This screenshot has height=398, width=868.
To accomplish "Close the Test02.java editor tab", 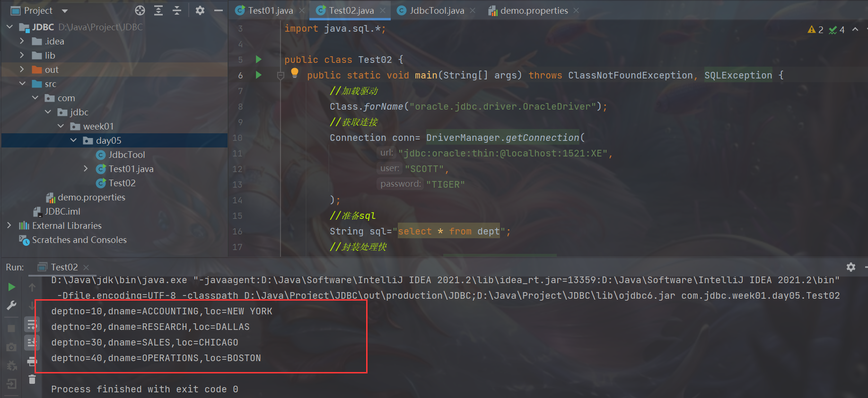I will point(383,10).
